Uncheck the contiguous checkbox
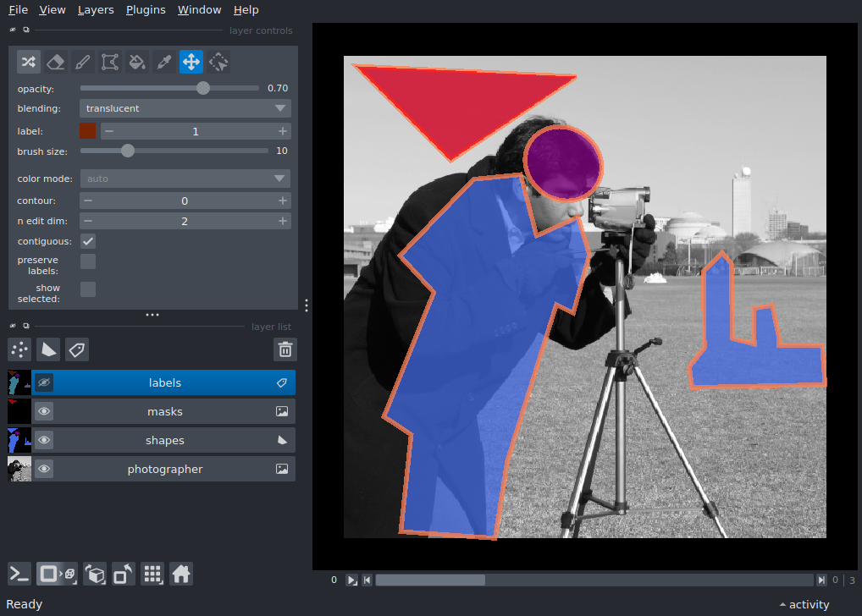This screenshot has height=616, width=862. 87,241
